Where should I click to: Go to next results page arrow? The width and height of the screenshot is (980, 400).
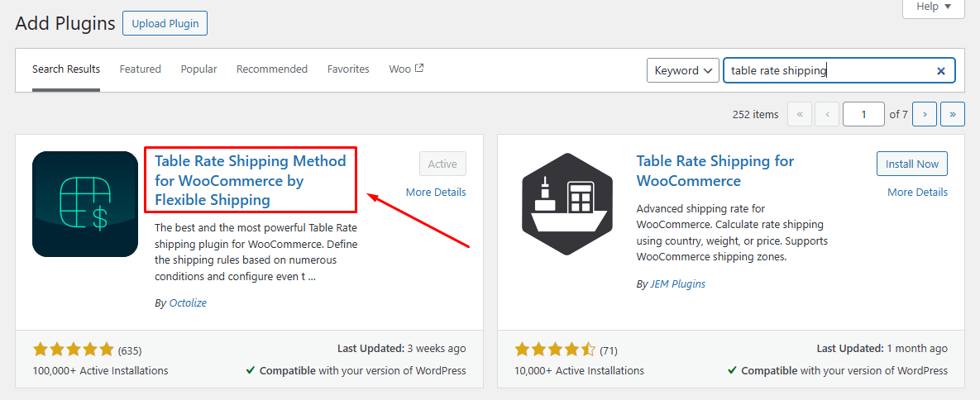(x=925, y=114)
